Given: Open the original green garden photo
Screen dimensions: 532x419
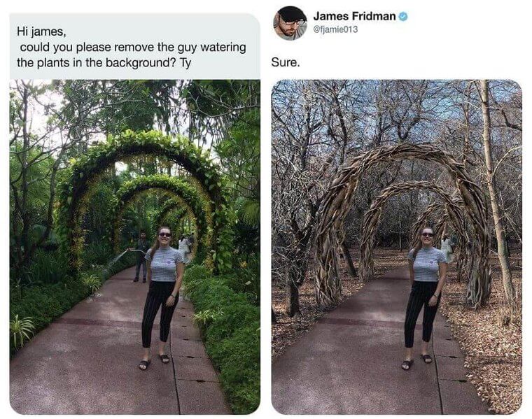Looking at the screenshot, I should click(135, 247).
